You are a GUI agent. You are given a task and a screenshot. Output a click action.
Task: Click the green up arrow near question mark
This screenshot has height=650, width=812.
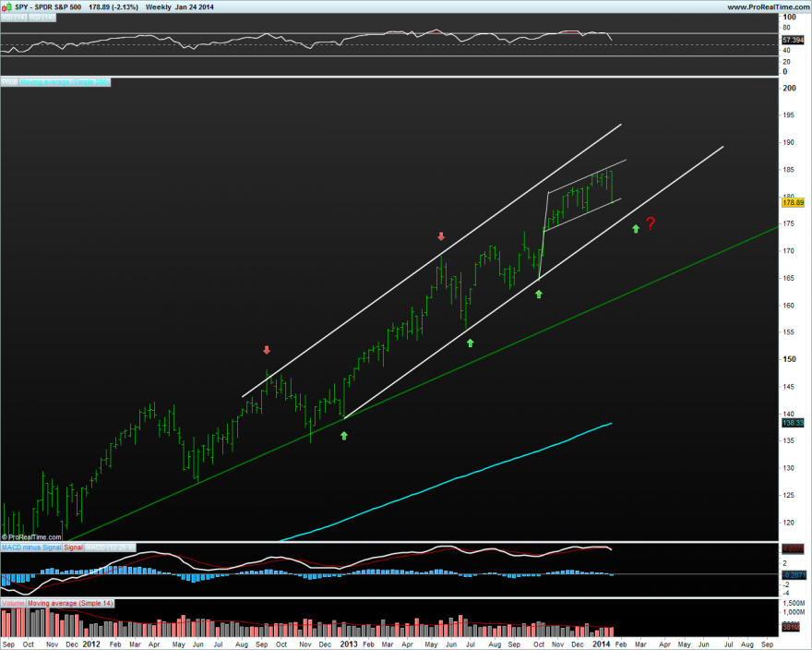636,229
